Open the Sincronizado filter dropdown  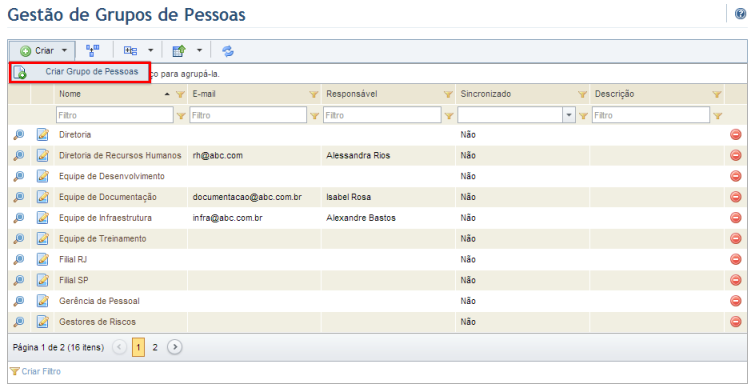coord(570,115)
